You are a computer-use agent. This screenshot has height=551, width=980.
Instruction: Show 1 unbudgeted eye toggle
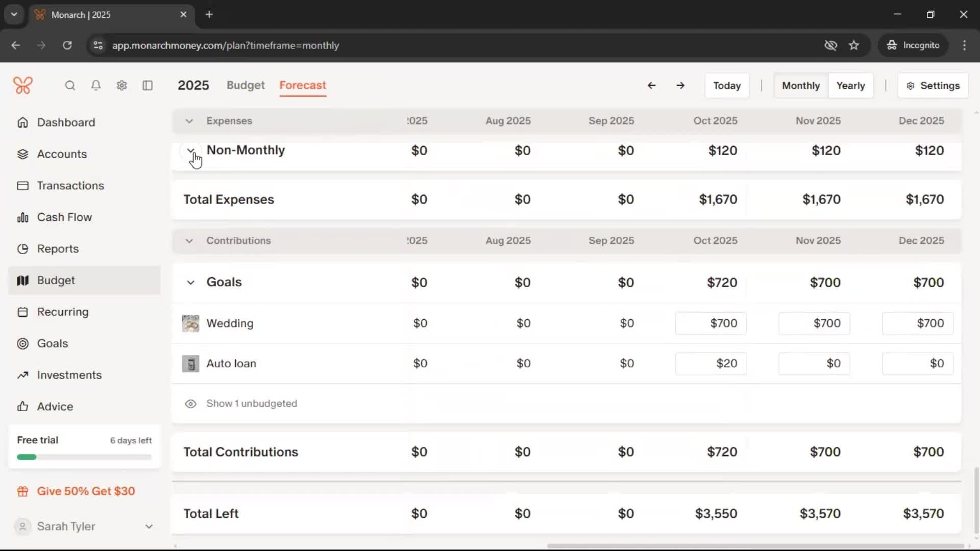[x=190, y=404]
